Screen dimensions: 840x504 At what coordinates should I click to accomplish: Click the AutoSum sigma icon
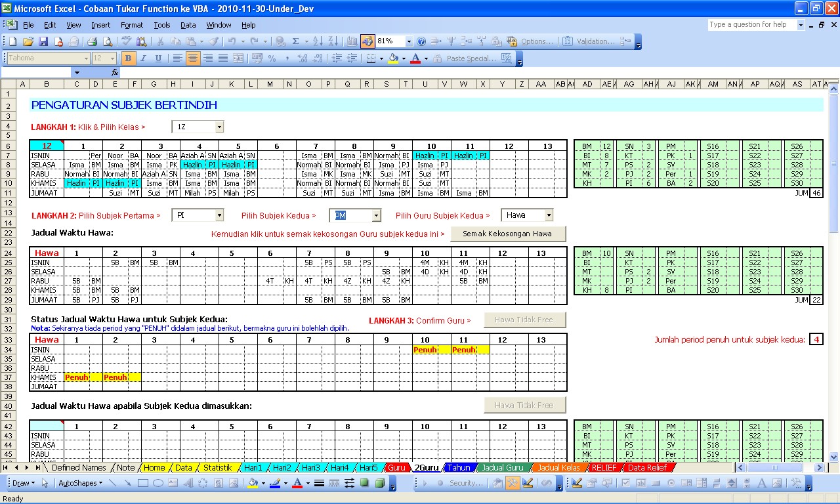click(x=296, y=41)
